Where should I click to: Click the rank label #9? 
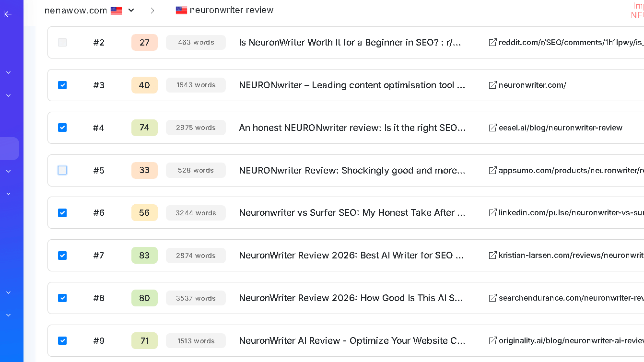(99, 340)
